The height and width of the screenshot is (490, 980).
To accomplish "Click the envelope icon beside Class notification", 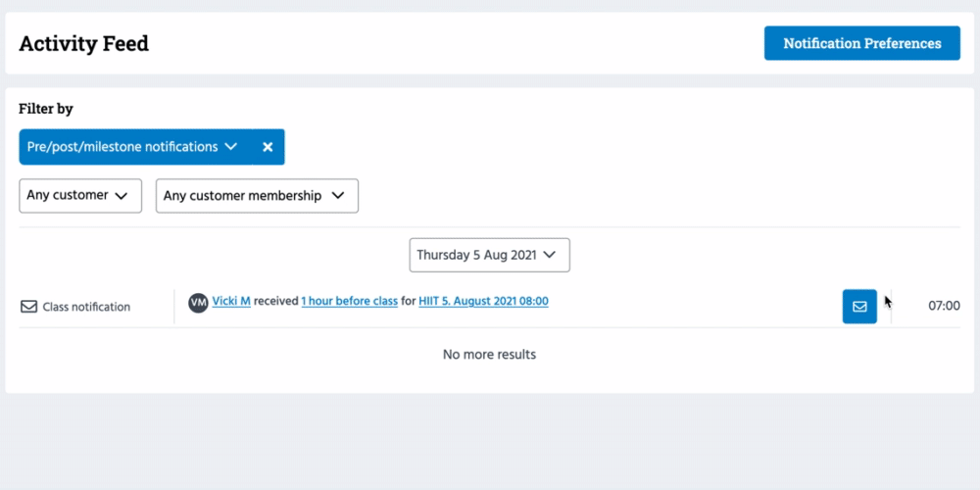I will click(x=29, y=307).
